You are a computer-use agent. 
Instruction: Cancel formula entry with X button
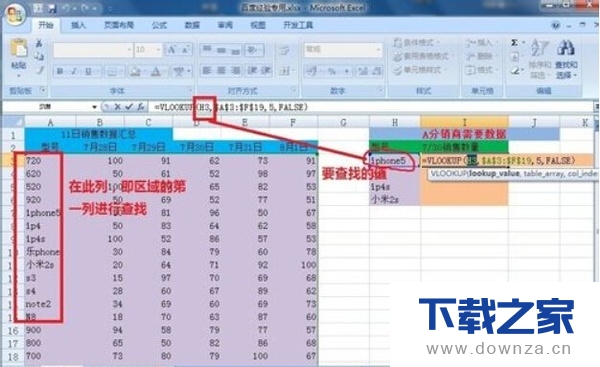point(117,107)
